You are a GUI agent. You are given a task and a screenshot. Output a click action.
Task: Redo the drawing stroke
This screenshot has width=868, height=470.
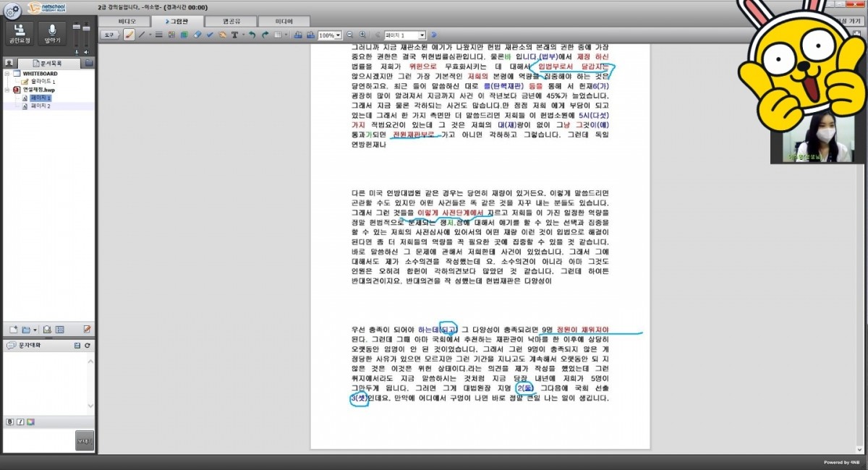[265, 35]
